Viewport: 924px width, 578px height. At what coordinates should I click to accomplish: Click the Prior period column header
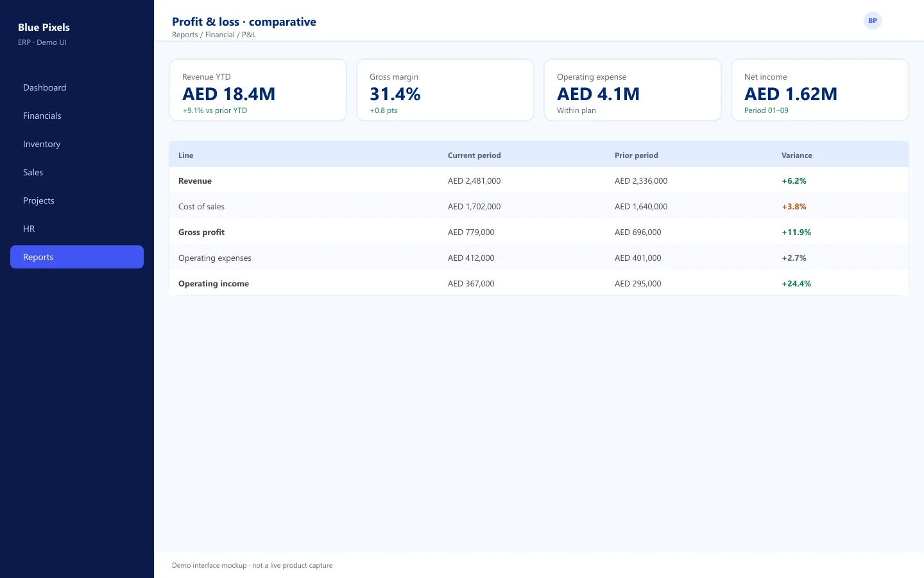[636, 155]
